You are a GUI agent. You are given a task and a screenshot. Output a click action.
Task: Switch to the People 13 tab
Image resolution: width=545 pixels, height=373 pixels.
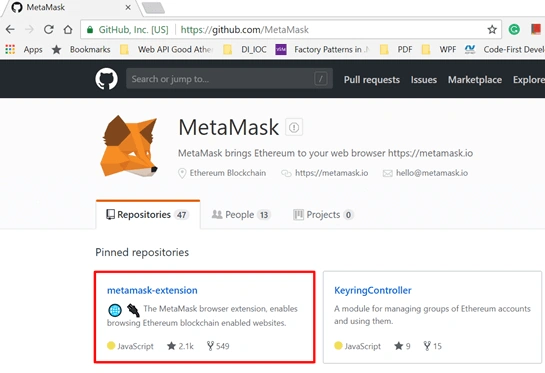241,215
